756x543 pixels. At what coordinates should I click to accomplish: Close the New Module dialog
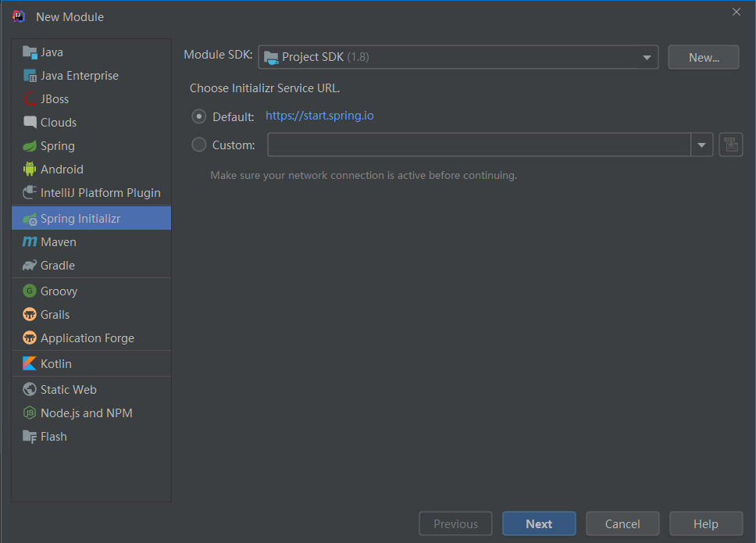coord(736,12)
